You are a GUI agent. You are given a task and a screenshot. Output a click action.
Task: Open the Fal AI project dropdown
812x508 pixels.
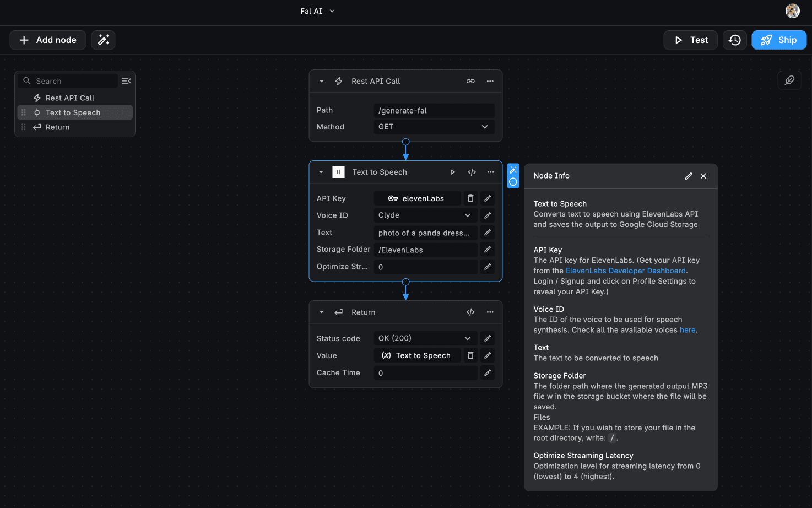tap(317, 11)
